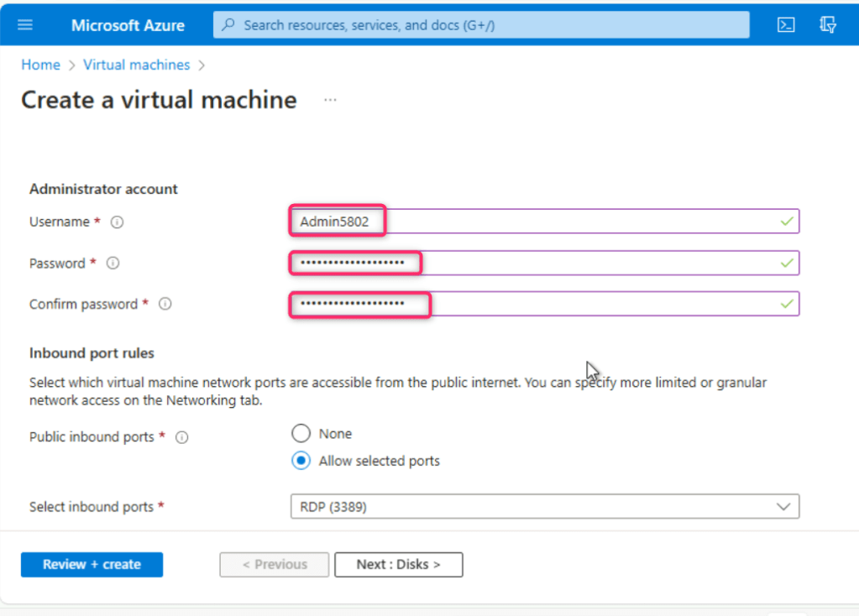
Task: Proceed with Next : Disks button
Action: tap(398, 565)
